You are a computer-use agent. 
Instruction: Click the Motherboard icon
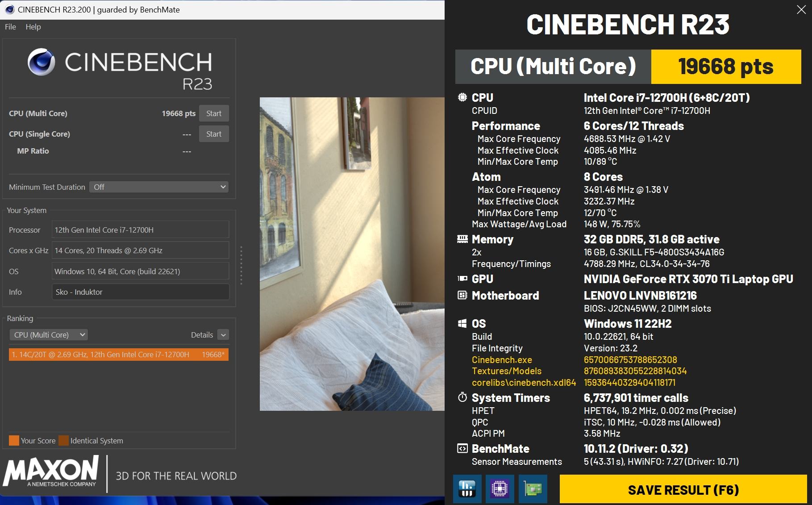(462, 295)
